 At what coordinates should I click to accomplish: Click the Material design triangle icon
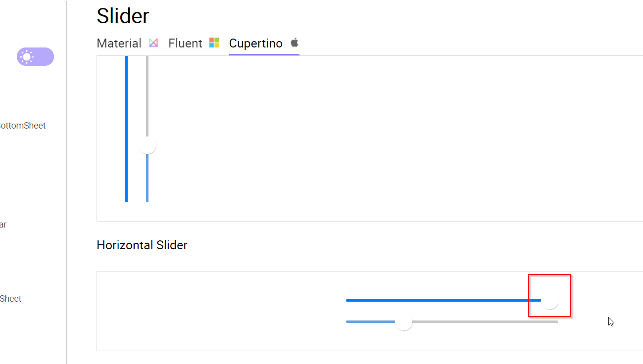click(x=153, y=43)
